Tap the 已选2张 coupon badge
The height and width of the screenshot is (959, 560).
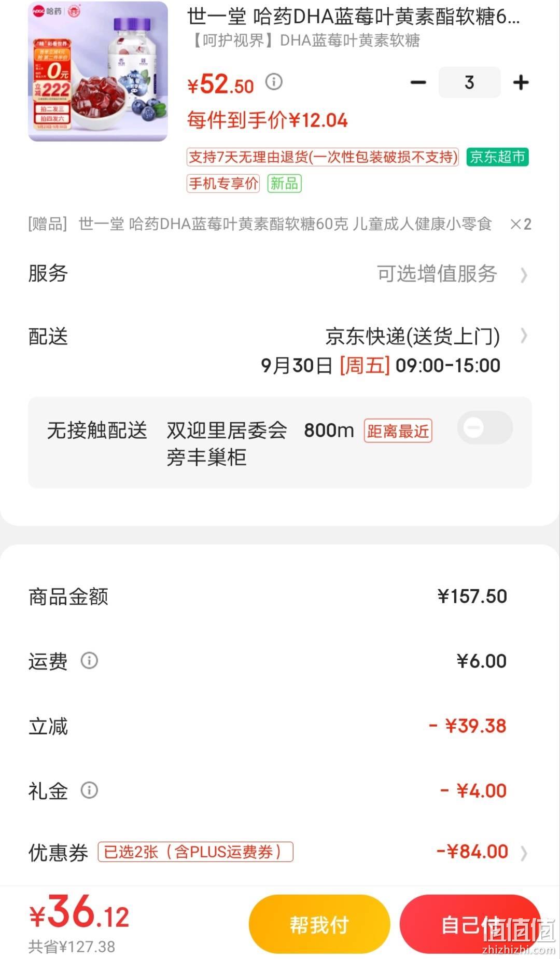[195, 852]
